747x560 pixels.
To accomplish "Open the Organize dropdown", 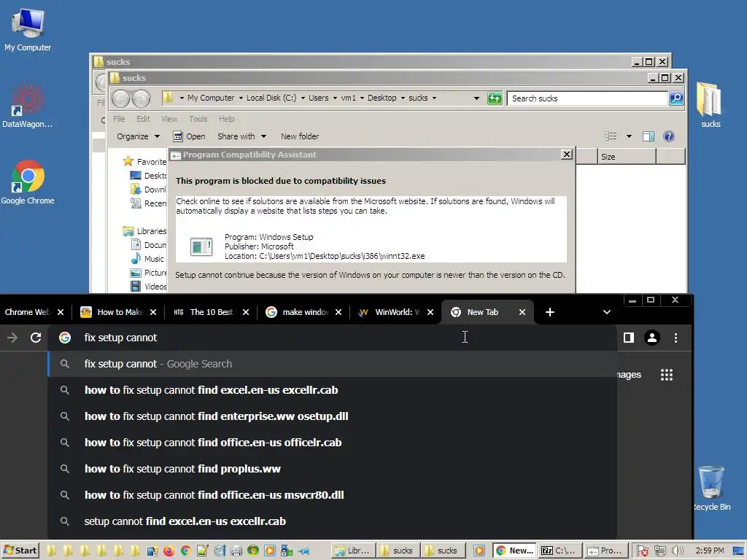I will point(138,136).
